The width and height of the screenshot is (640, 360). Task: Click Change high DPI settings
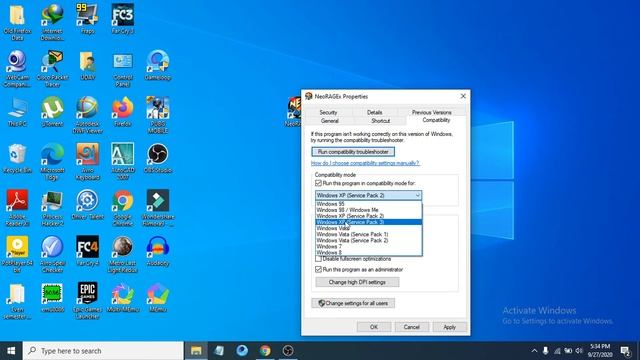click(x=357, y=282)
